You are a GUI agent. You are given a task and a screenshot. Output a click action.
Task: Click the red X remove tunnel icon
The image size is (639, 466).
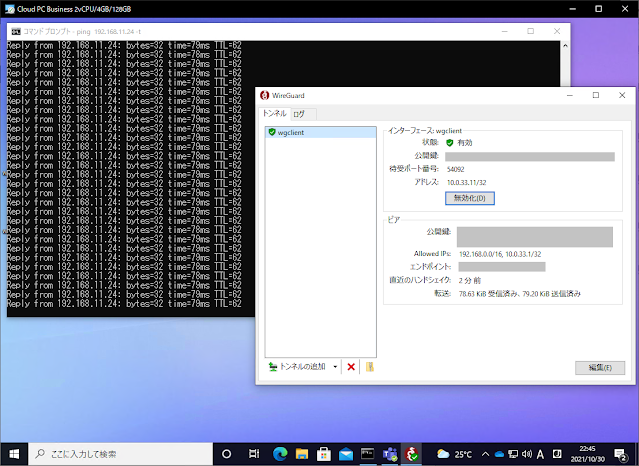point(351,367)
